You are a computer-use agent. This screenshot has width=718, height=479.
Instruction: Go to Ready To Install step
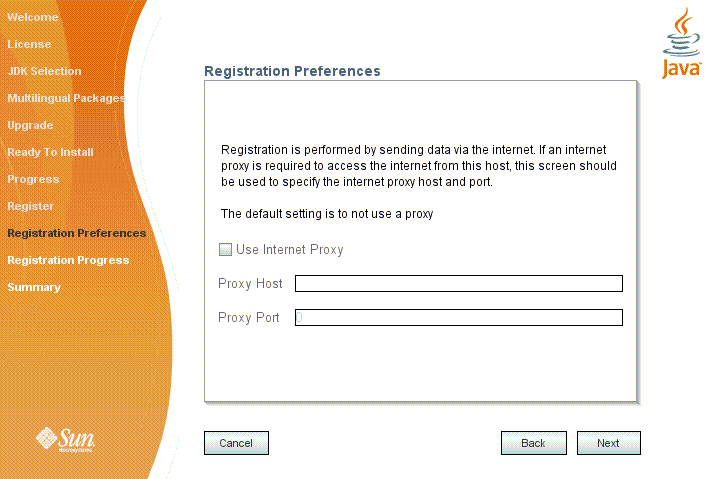coord(50,152)
